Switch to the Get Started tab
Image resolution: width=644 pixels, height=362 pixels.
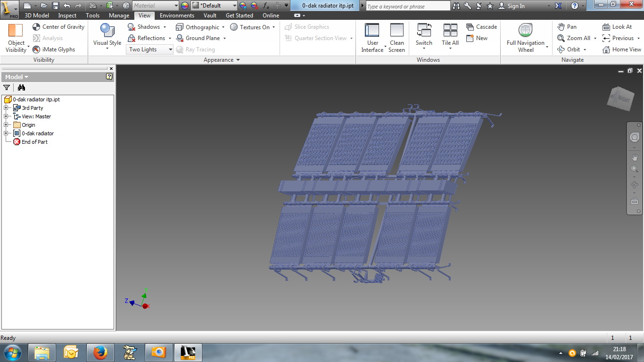pos(239,16)
